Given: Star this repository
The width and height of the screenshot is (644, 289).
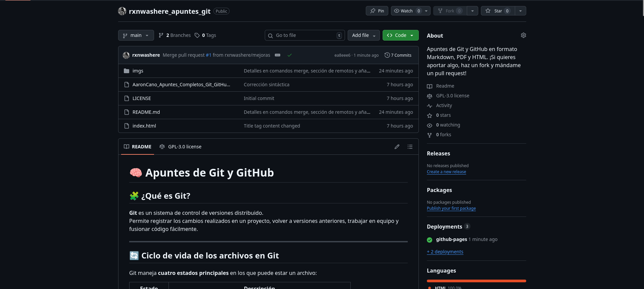Looking at the screenshot, I should (498, 11).
